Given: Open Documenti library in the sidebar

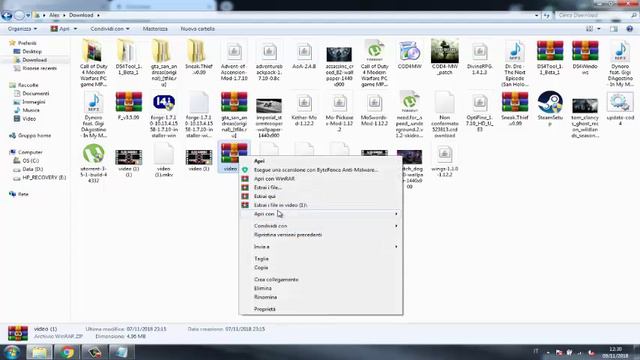Looking at the screenshot, I should point(36,93).
